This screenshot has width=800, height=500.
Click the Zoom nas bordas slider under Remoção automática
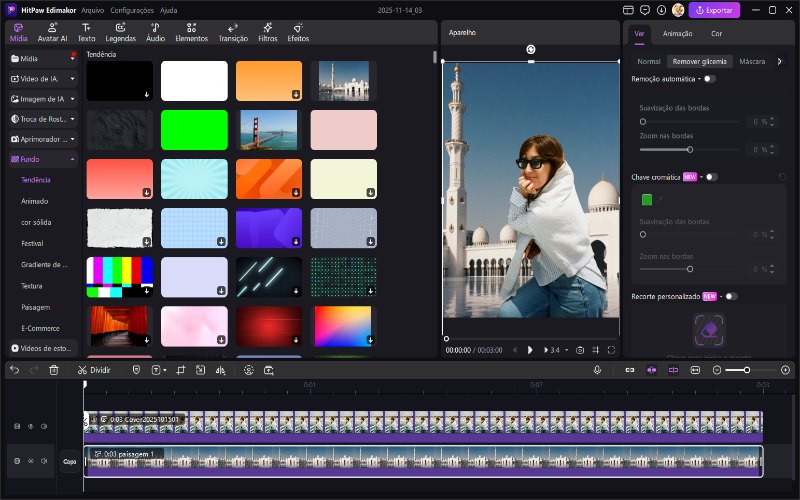(x=690, y=150)
